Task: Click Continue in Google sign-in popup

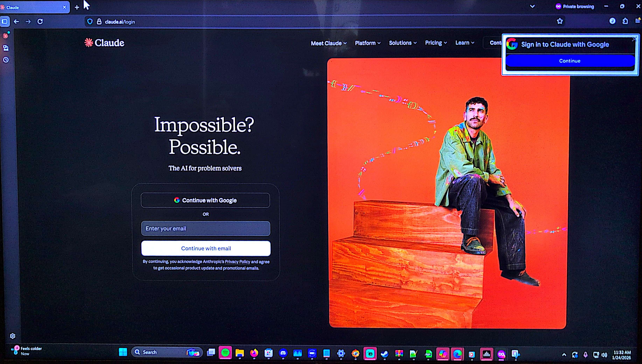Action: pos(570,61)
